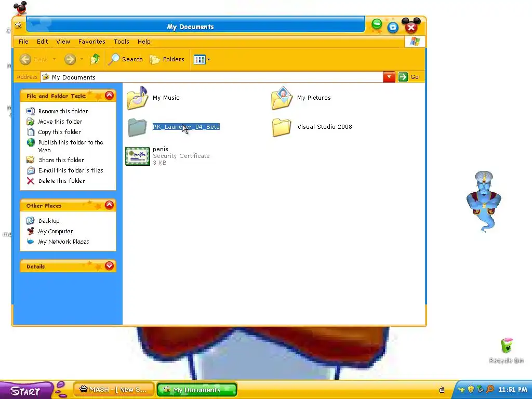This screenshot has height=399, width=532.
Task: Click the Share this folder icon
Action: pos(31,160)
